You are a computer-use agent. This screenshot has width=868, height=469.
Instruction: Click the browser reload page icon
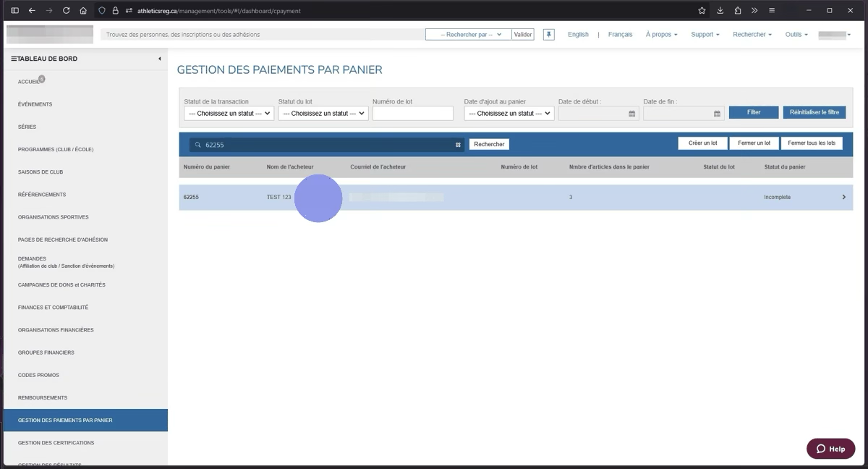point(67,11)
